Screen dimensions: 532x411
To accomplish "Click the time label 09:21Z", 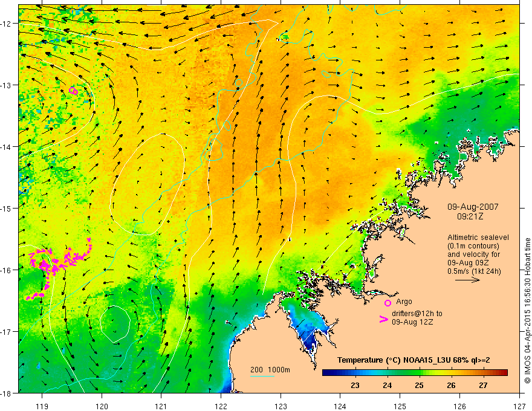I will click(470, 216).
